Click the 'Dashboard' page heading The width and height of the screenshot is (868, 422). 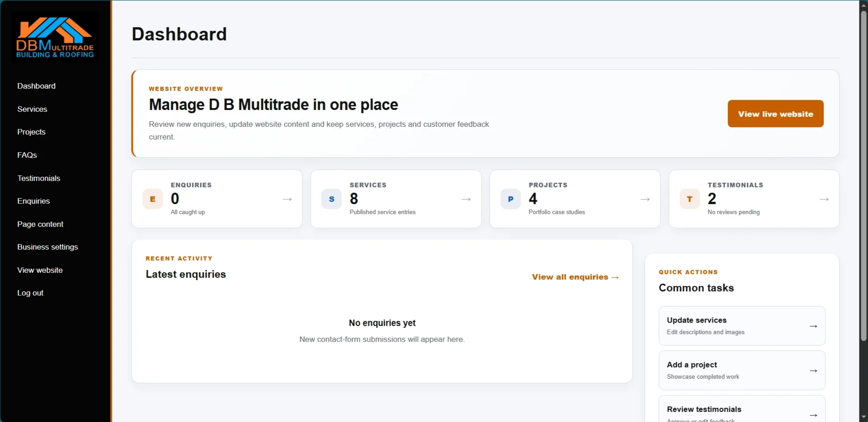(x=179, y=34)
